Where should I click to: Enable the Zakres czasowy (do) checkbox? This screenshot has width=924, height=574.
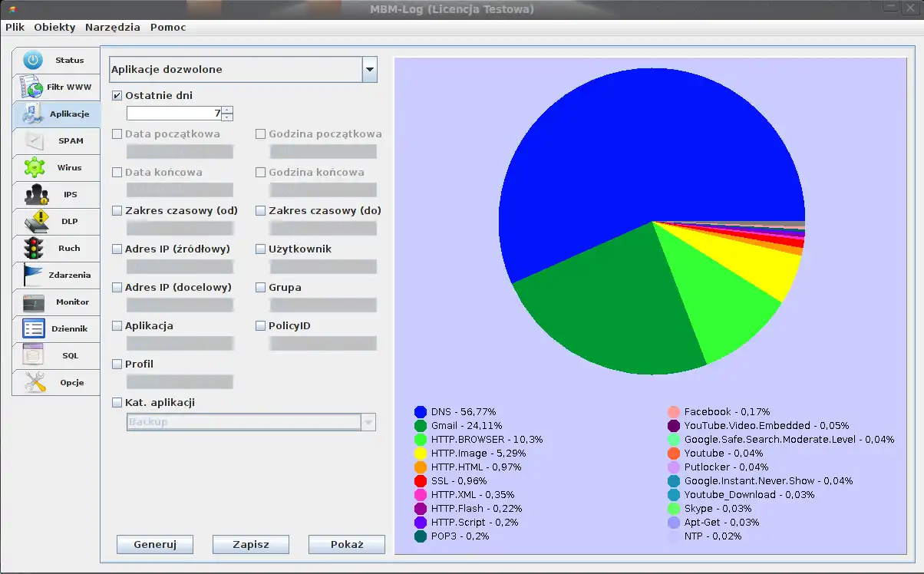[x=261, y=210]
